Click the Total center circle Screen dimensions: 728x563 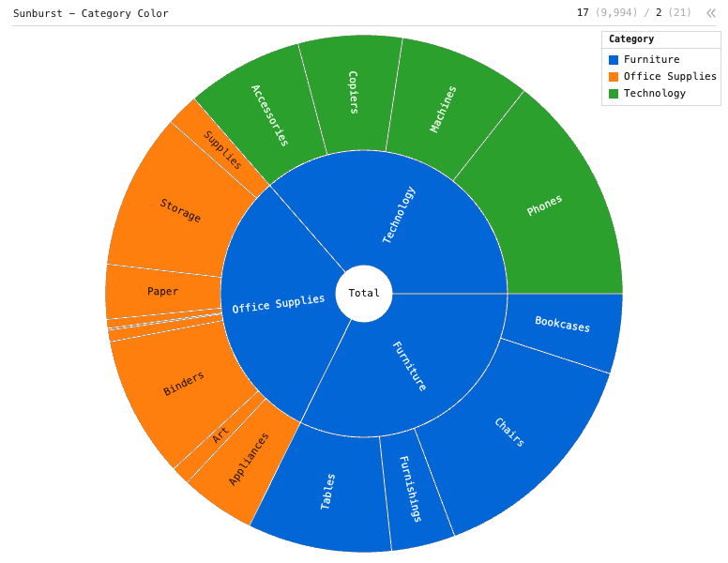point(364,293)
